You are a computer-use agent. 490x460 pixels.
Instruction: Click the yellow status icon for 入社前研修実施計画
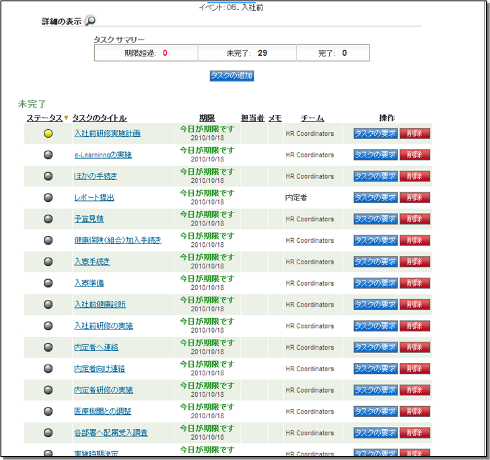click(x=48, y=134)
